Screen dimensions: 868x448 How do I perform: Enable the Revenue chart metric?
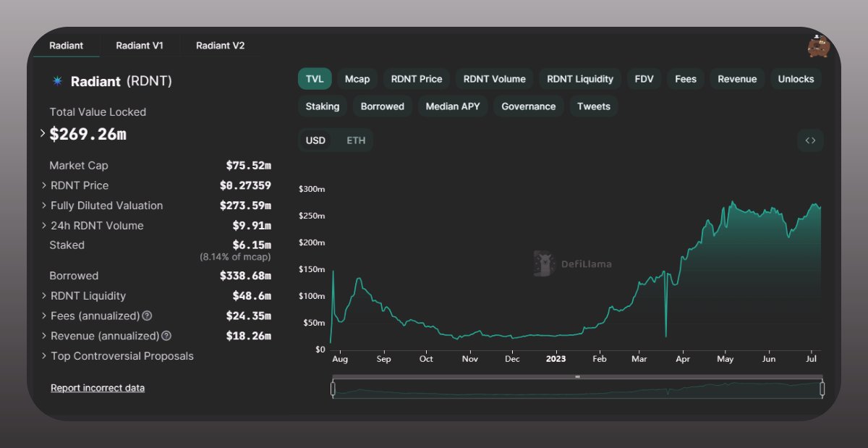click(737, 79)
